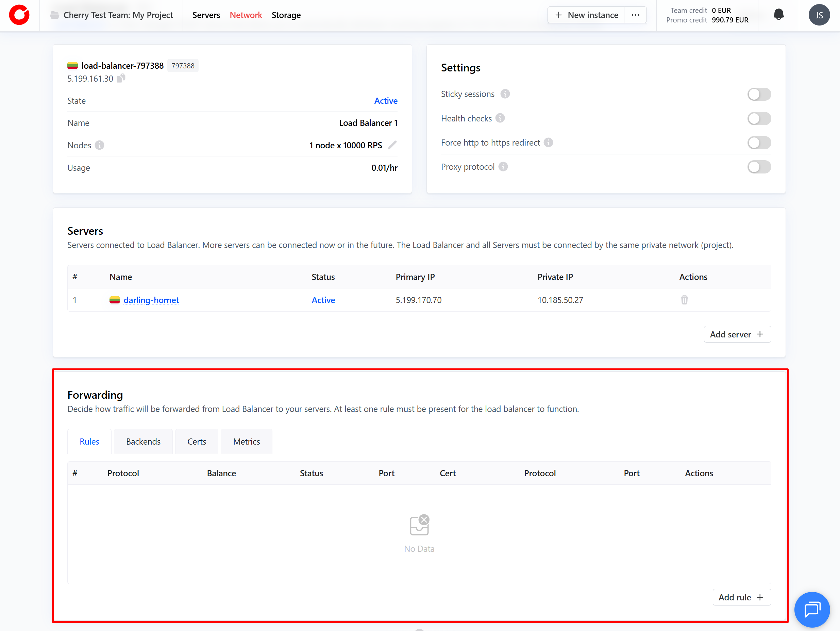
Task: Delete the darling-hornet server with trash icon
Action: 684,300
